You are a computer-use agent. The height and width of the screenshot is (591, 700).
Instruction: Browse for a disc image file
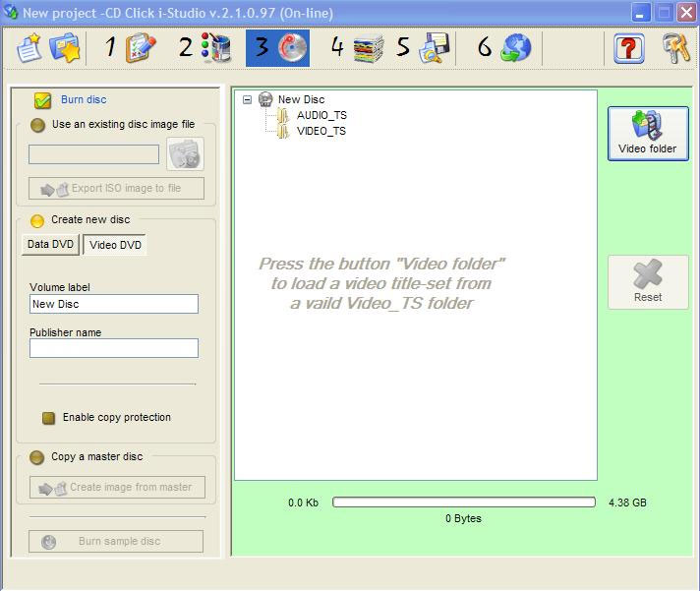pos(185,154)
